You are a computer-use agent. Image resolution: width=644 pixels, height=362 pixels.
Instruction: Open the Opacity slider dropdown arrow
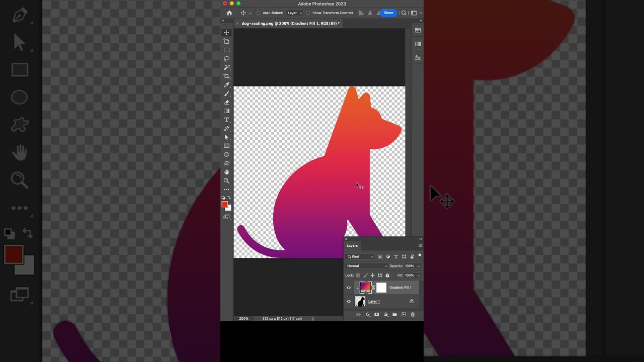[x=418, y=266]
